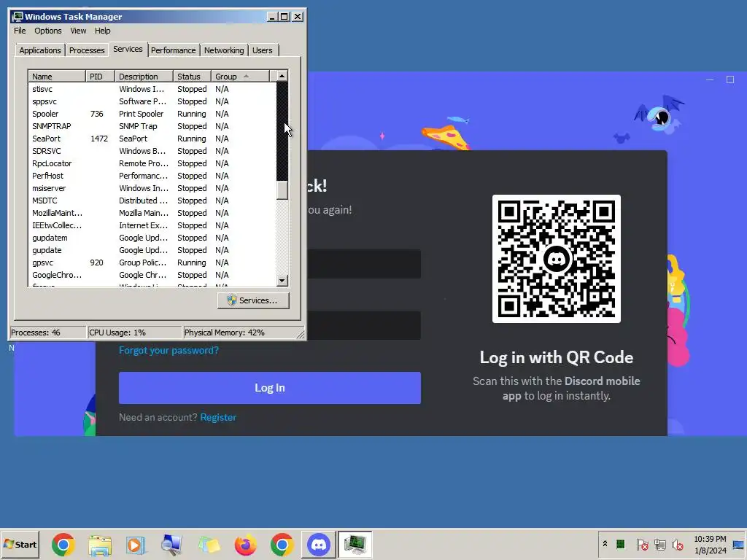Viewport: 747px width, 560px height.
Task: Click Forgot your password link in Discord
Action: pyautogui.click(x=169, y=350)
